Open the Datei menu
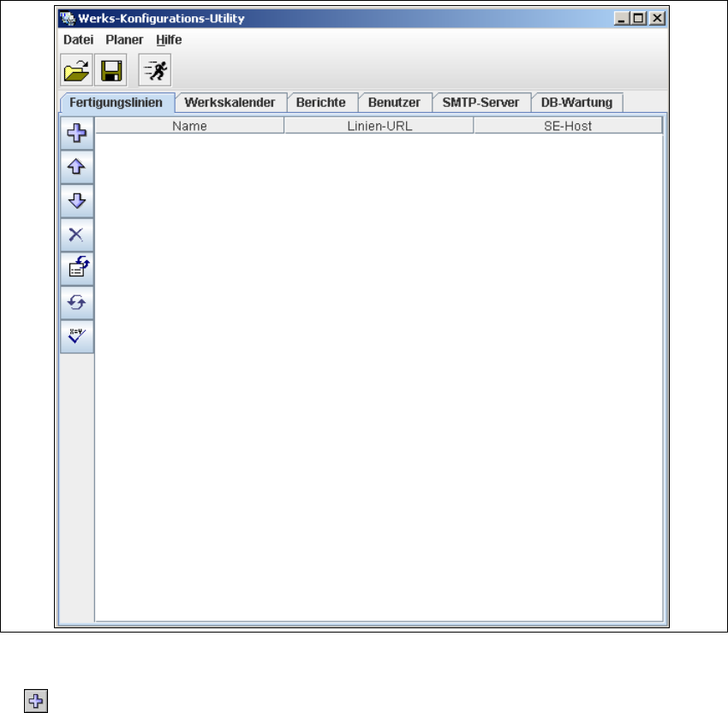This screenshot has height=713, width=728. (x=78, y=40)
